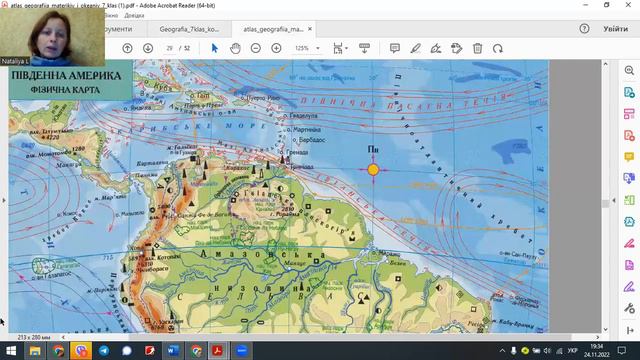Show hidden system tray icons chevron
This screenshot has height=360, width=640.
[502, 351]
